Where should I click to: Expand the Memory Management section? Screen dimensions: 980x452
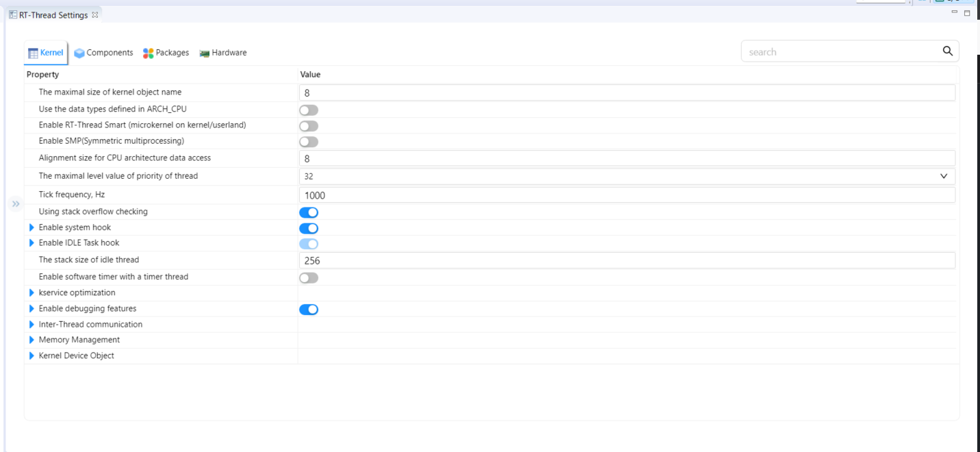click(31, 340)
